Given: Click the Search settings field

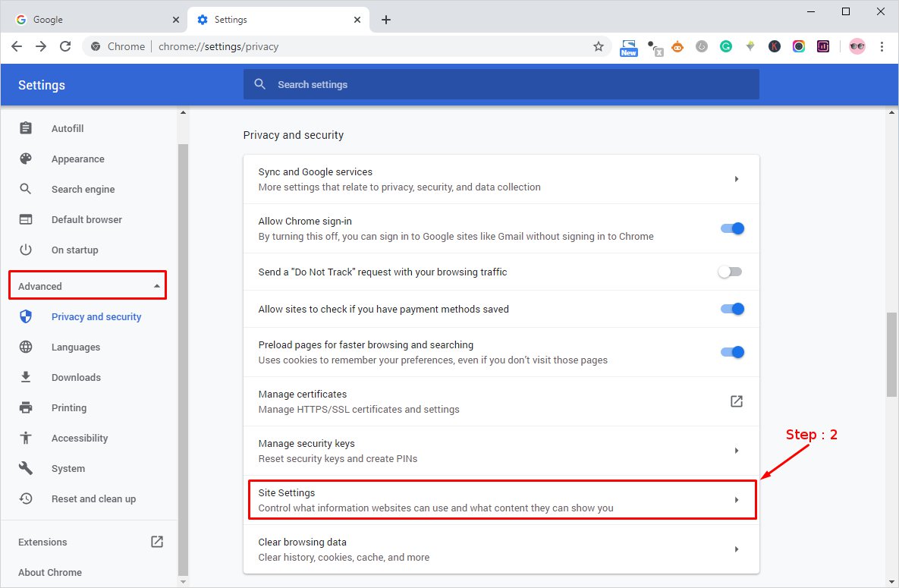Looking at the screenshot, I should click(x=501, y=84).
